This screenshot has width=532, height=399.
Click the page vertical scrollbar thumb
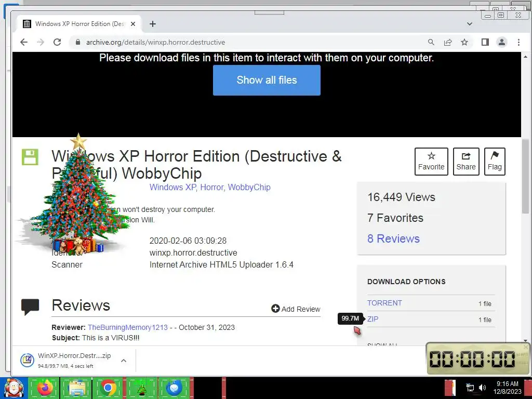526,176
